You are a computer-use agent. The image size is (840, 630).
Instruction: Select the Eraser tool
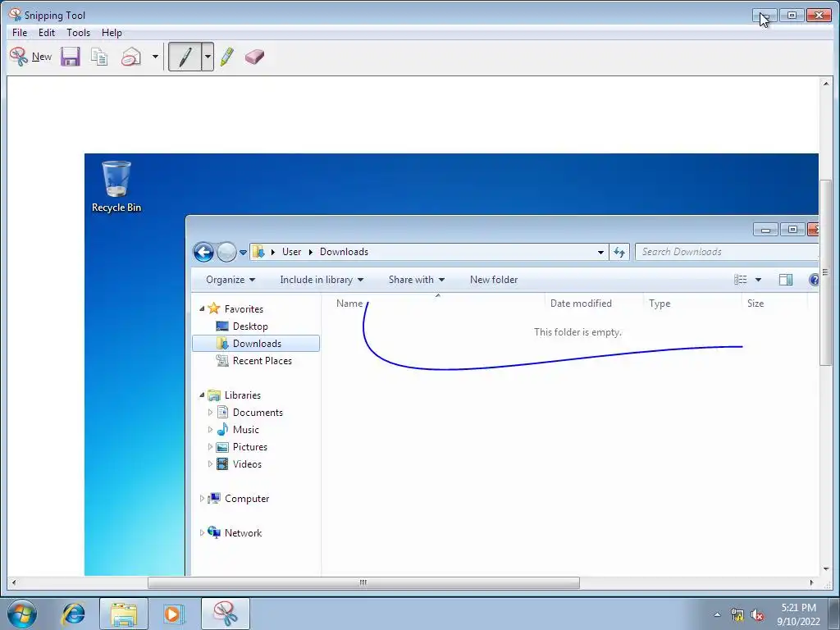[x=254, y=57]
